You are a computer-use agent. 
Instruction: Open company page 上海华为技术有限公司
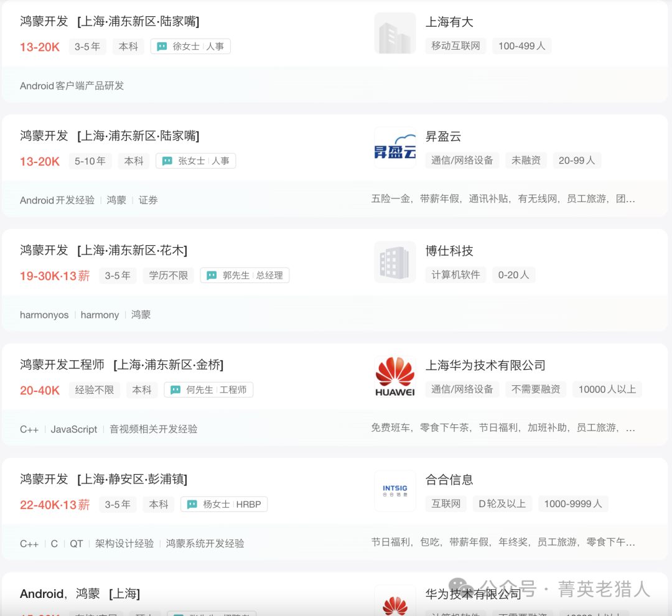click(x=485, y=365)
